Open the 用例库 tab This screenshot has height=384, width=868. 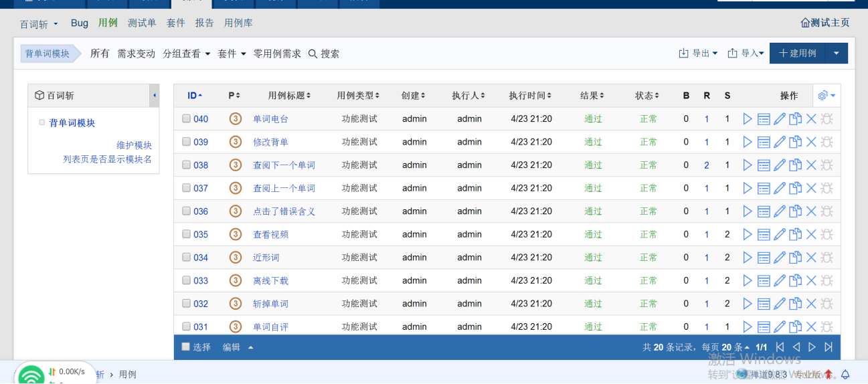pos(238,23)
